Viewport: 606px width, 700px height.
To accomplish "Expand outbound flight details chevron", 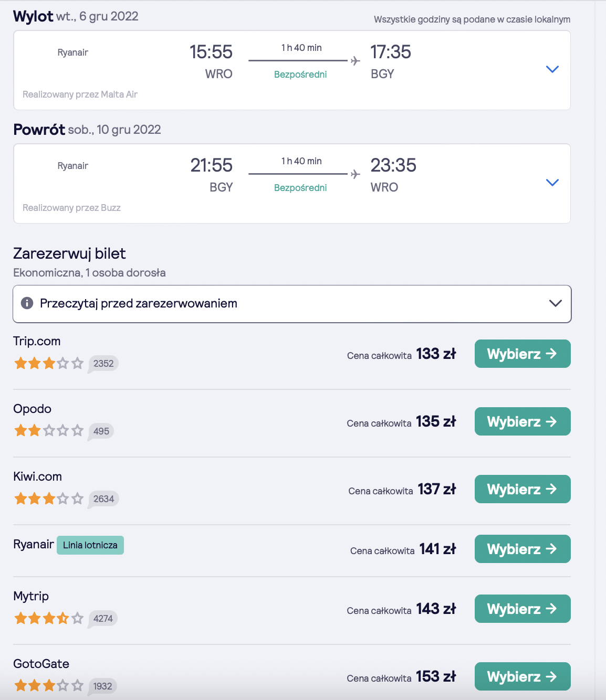I will (x=552, y=69).
